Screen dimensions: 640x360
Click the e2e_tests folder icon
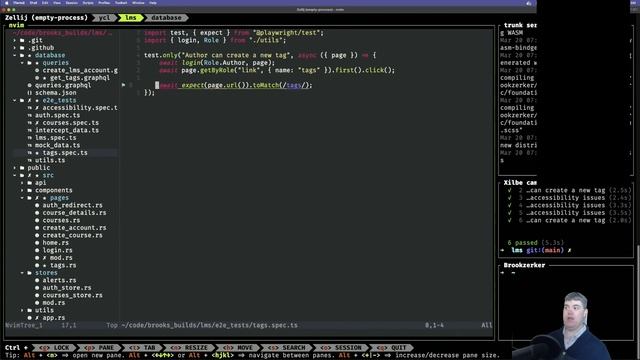tap(22, 100)
